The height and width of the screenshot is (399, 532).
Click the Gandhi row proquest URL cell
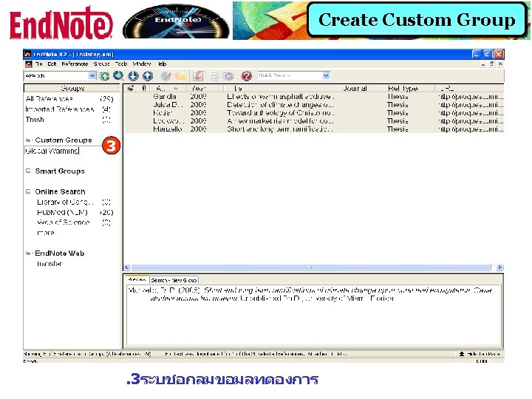point(471,97)
